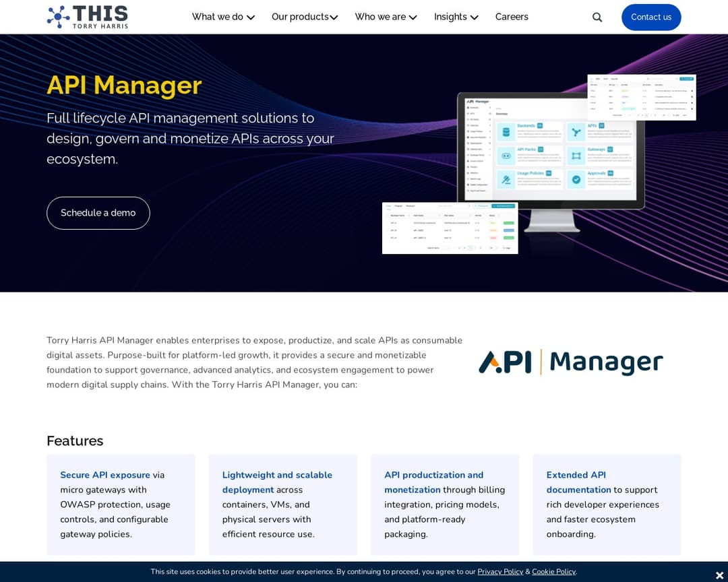
Task: Click Extended API documentation feature text
Action: 603,505
